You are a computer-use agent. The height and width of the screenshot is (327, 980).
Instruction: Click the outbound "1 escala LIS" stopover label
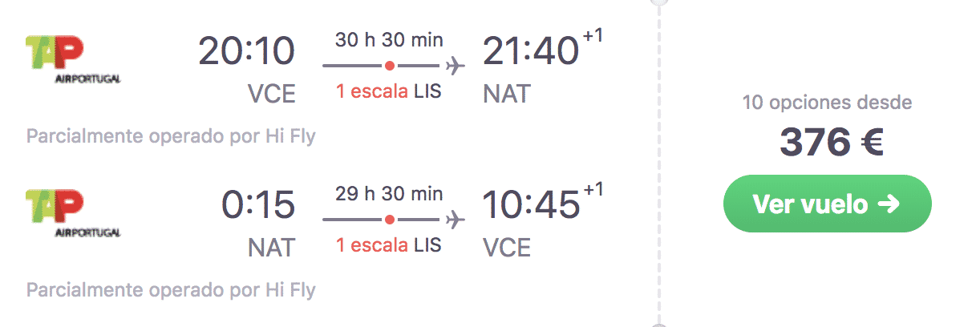point(389,92)
